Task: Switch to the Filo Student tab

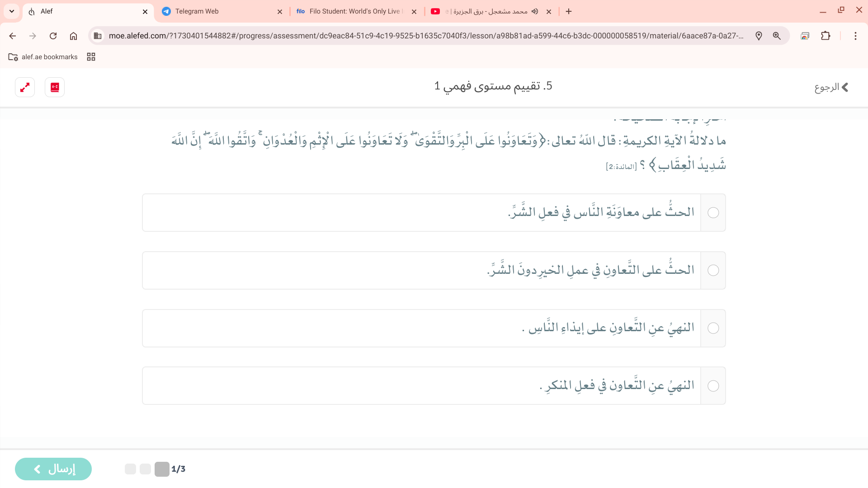Action: [x=353, y=11]
